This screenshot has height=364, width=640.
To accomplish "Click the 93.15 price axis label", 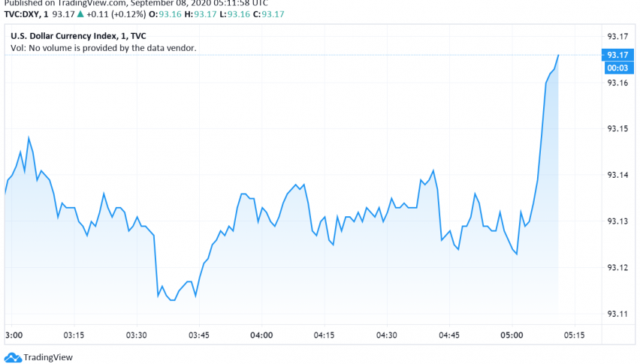I will 617,129.
